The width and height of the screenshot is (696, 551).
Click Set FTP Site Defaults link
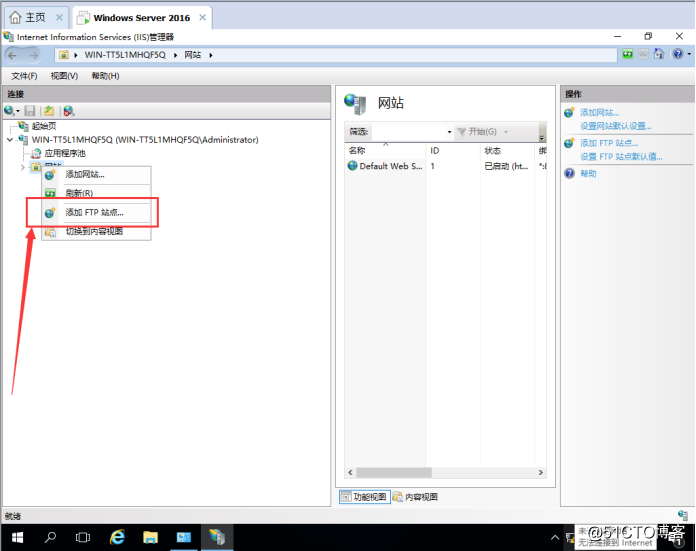tap(621, 157)
